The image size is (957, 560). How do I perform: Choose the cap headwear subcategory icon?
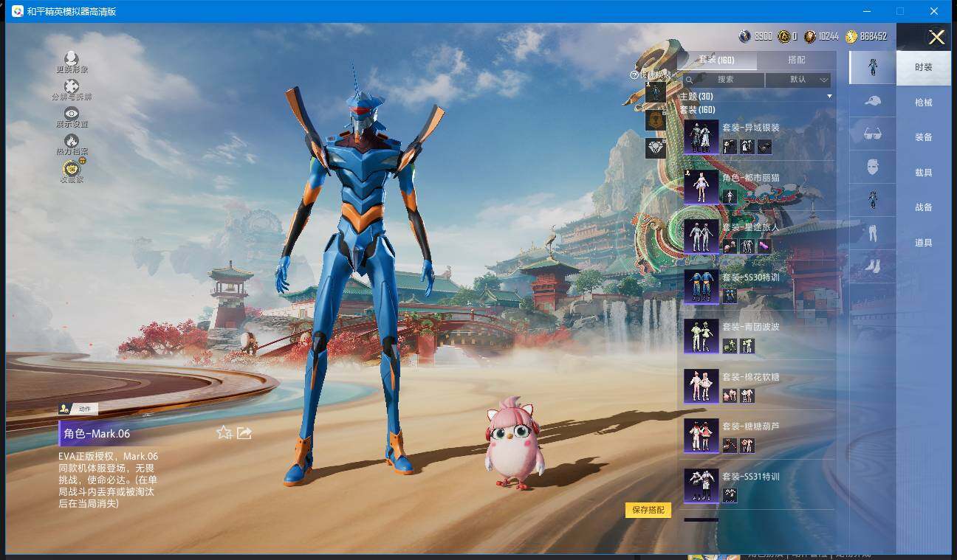pos(873,101)
